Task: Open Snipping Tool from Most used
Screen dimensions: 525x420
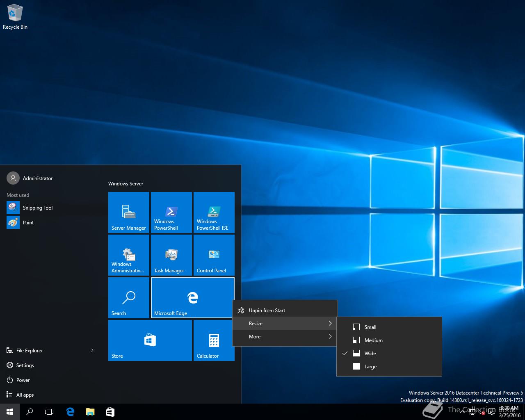Action: 51,208
